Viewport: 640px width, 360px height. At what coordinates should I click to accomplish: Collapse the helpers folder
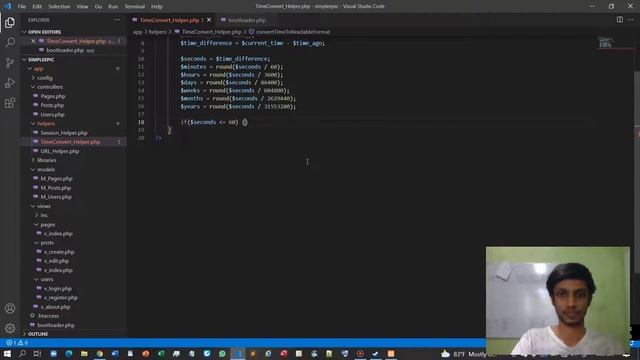33,123
